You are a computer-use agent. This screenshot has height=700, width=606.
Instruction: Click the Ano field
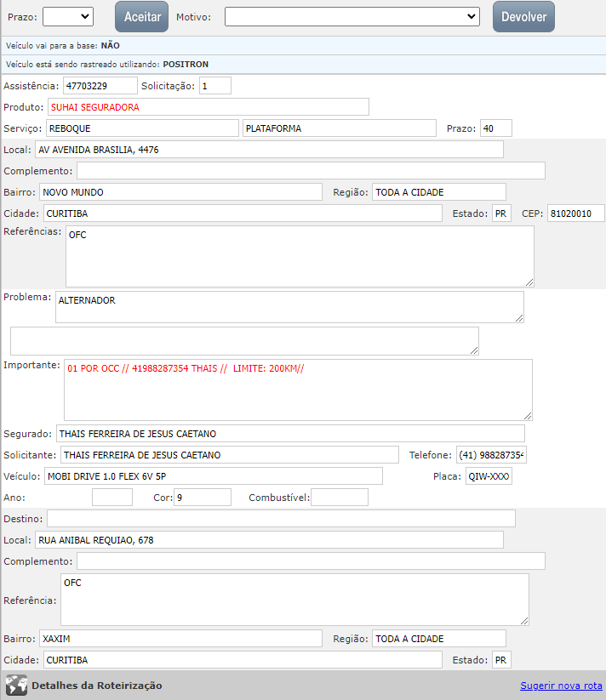tap(112, 498)
